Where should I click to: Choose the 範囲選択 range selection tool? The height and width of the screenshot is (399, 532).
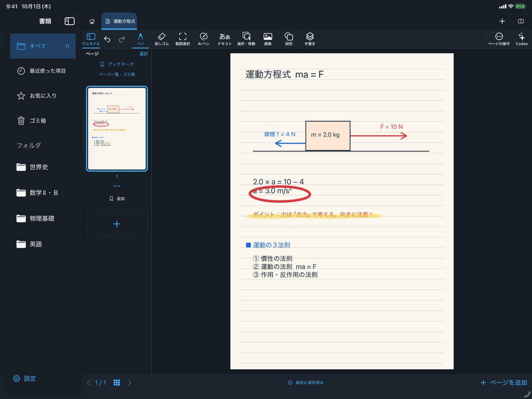pos(183,39)
